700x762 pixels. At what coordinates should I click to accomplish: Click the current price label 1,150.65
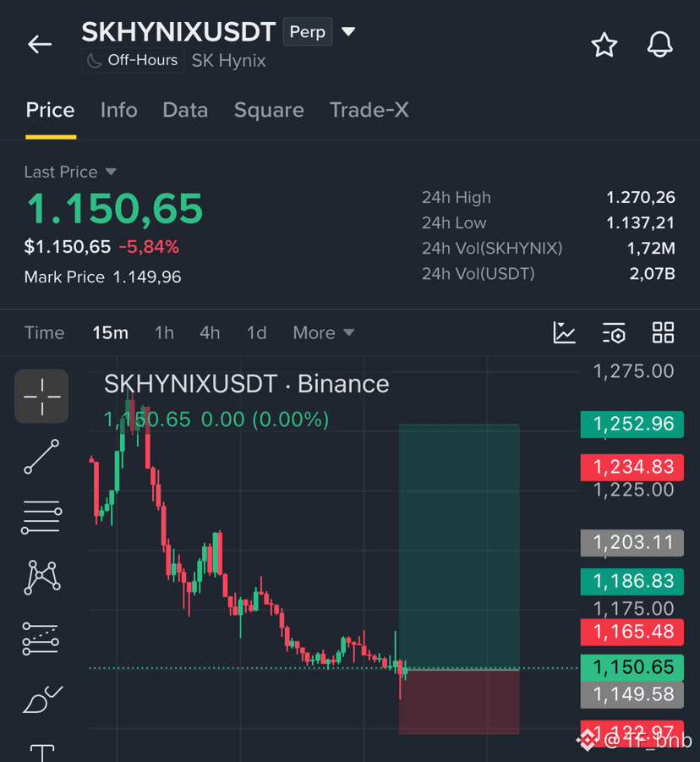(x=632, y=668)
